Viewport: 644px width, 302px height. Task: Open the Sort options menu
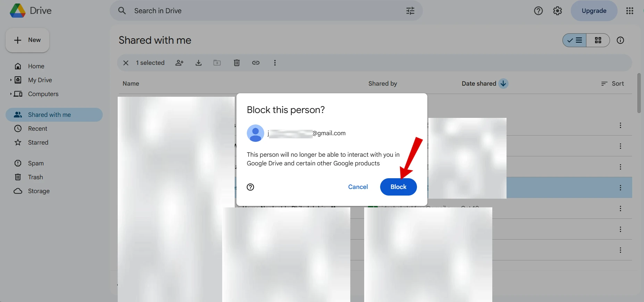click(x=613, y=84)
